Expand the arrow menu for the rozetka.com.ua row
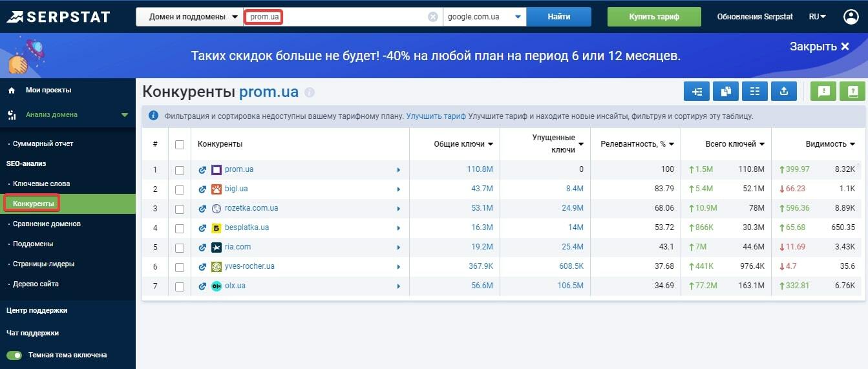 [398, 209]
